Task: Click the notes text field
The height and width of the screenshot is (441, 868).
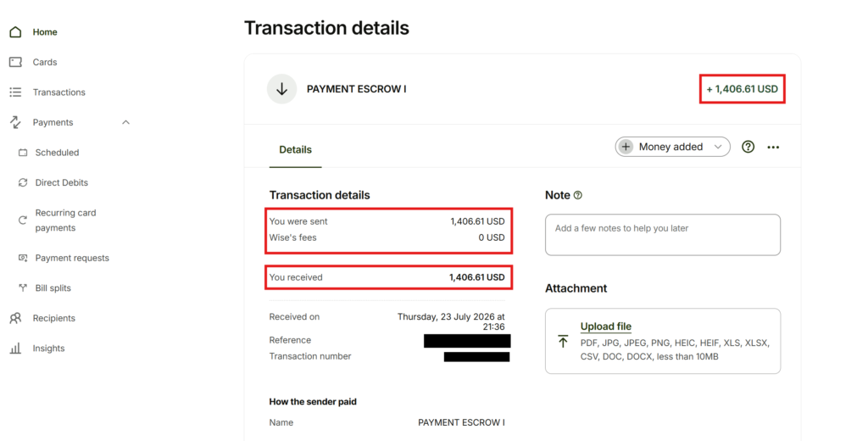Action: (663, 235)
